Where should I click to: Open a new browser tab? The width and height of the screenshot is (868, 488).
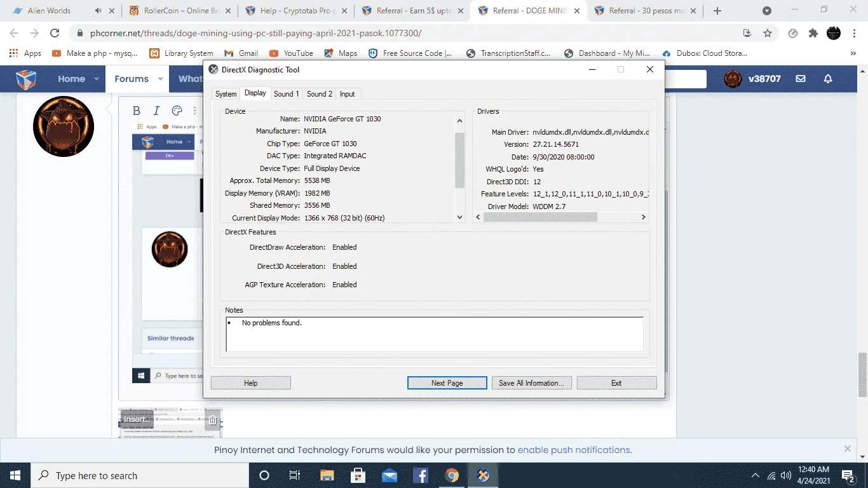pos(717,11)
